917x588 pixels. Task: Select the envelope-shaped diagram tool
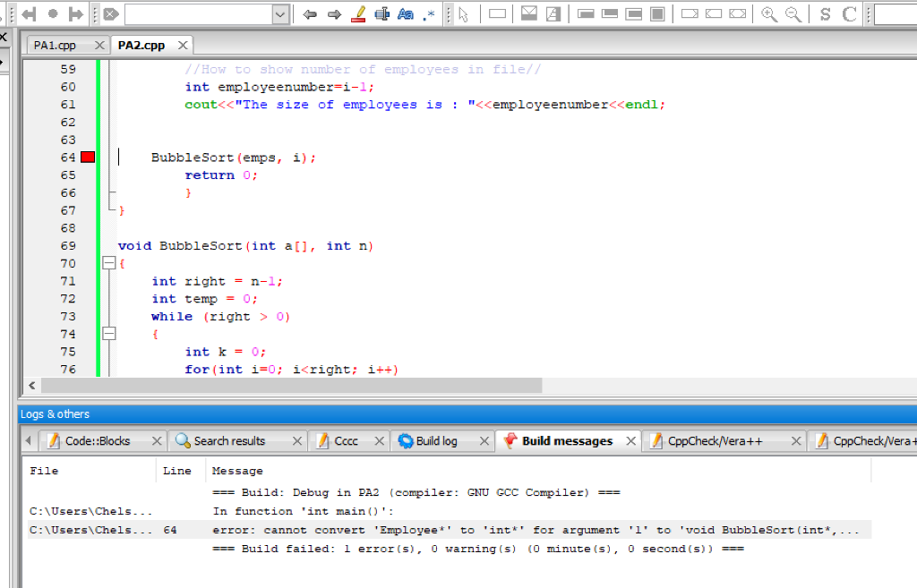pyautogui.click(x=529, y=13)
